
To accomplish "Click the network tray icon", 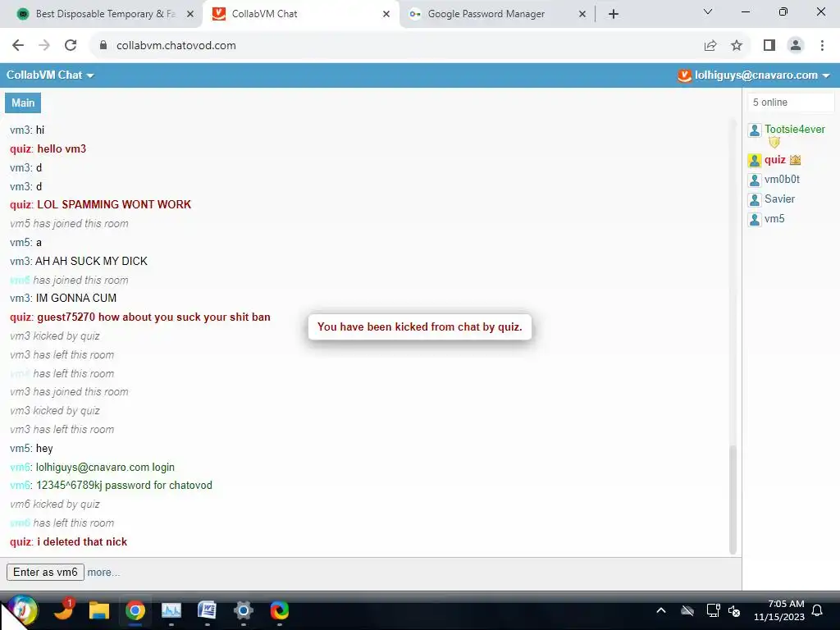I will [713, 610].
